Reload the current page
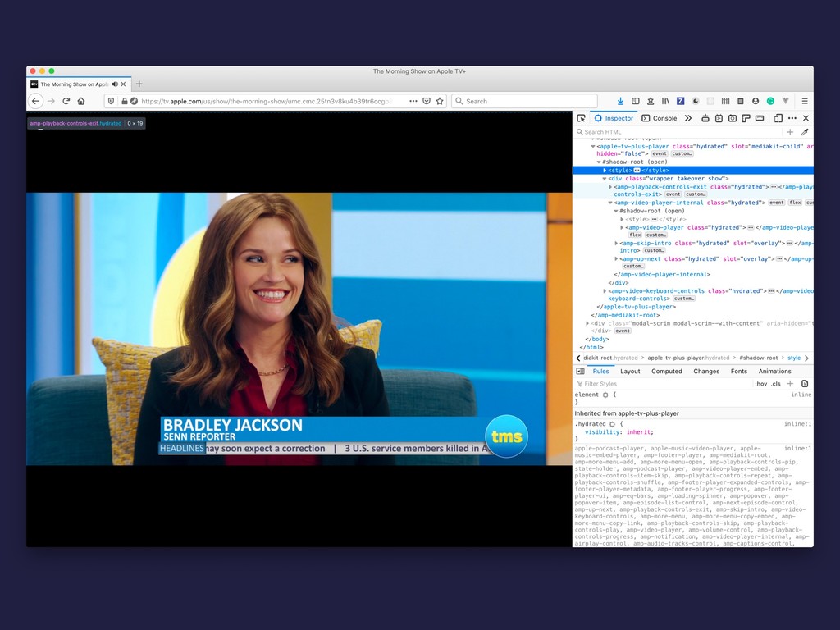Screen dimensions: 840x630 [x=66, y=101]
